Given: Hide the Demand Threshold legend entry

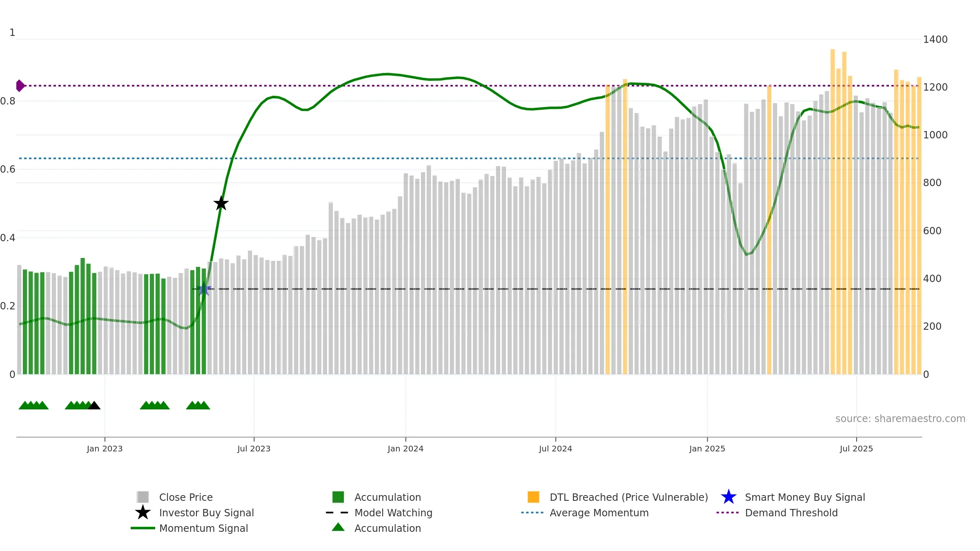Looking at the screenshot, I should 791,513.
